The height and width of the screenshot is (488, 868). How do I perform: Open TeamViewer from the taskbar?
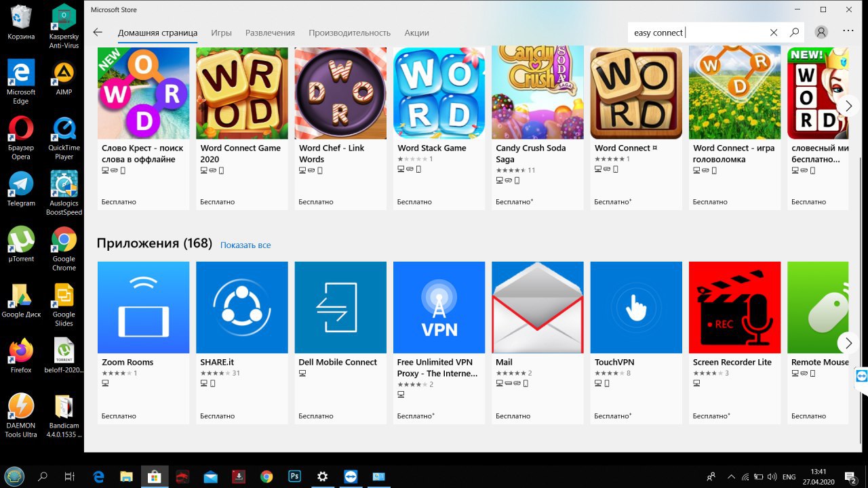350,476
